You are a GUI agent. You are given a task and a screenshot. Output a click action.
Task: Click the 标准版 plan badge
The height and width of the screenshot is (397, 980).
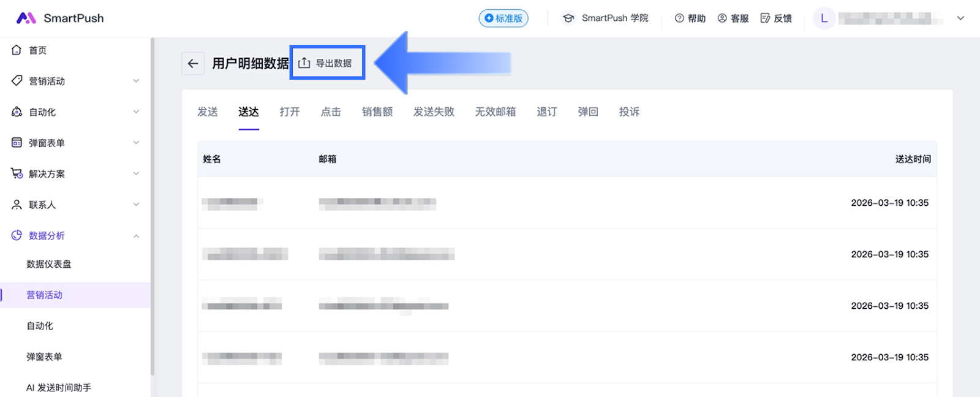point(503,18)
